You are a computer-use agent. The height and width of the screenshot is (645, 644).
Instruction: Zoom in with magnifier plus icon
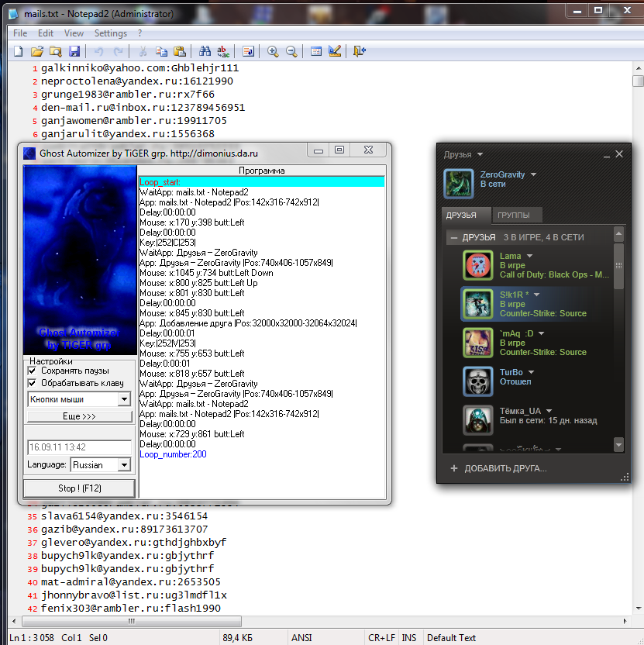[273, 51]
